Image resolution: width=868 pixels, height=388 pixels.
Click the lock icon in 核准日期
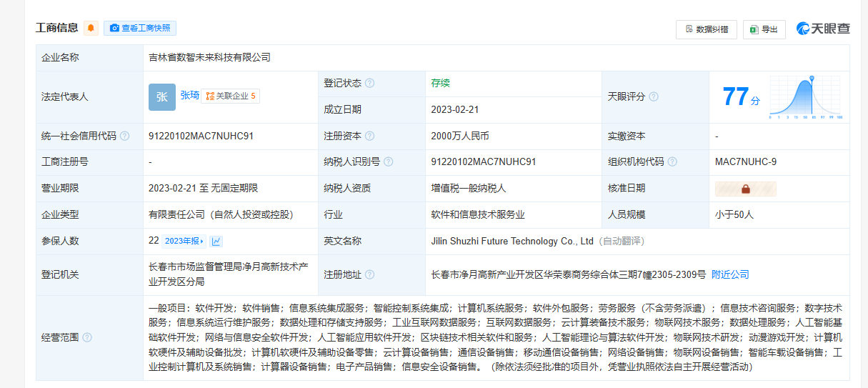745,189
